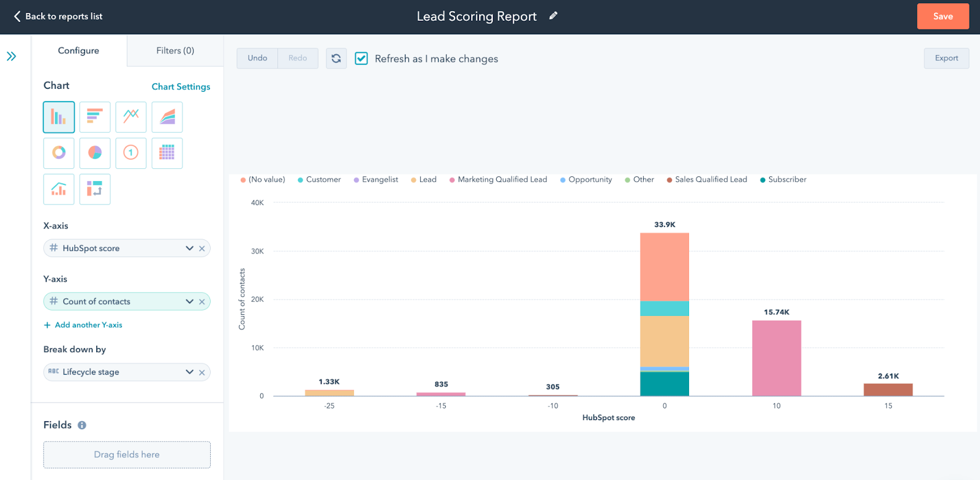Click Add another Y-axis link
980x480 pixels.
pos(83,325)
